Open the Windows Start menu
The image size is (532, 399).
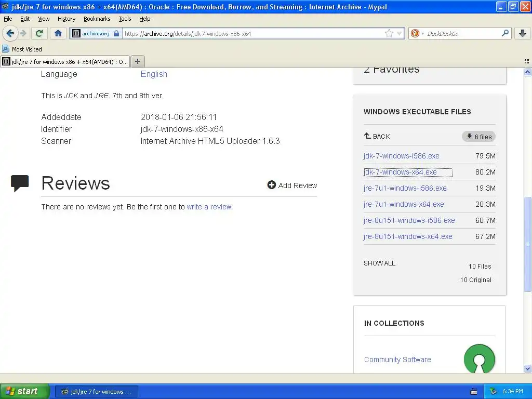point(24,391)
